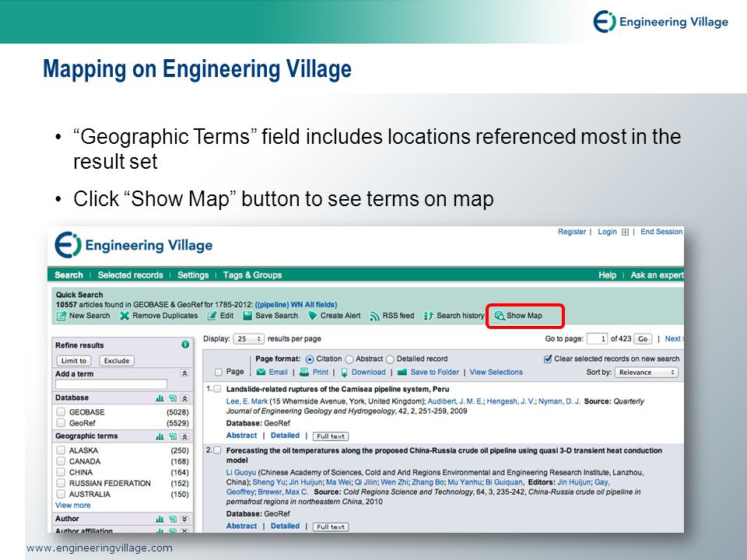This screenshot has height=560, width=747.
Task: Click the Go to page number field
Action: coord(597,339)
